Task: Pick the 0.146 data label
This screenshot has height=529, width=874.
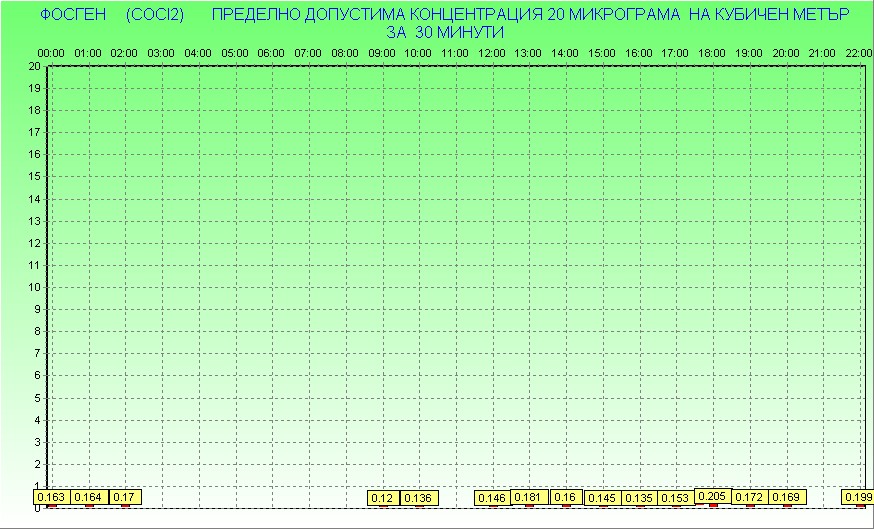Action: (x=493, y=498)
